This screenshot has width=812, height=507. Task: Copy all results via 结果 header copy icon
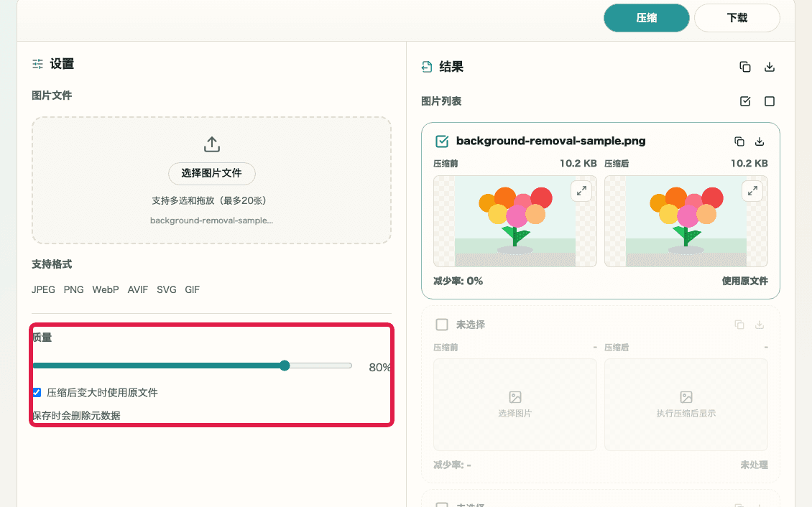click(x=745, y=67)
